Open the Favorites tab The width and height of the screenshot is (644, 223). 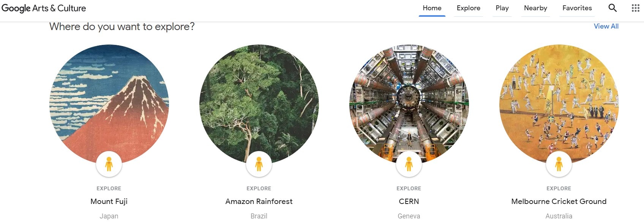[577, 8]
